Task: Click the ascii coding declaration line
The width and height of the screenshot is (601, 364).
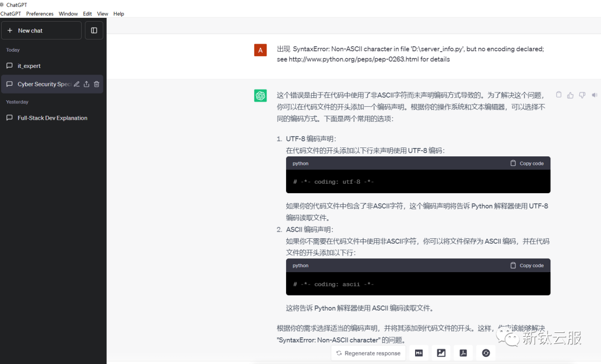Action: click(x=333, y=284)
